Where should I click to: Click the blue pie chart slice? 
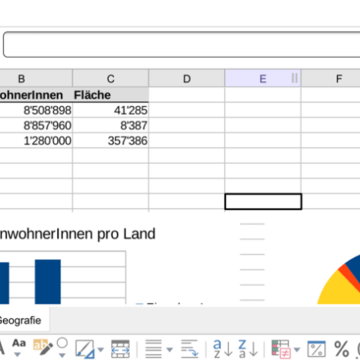coord(354,267)
